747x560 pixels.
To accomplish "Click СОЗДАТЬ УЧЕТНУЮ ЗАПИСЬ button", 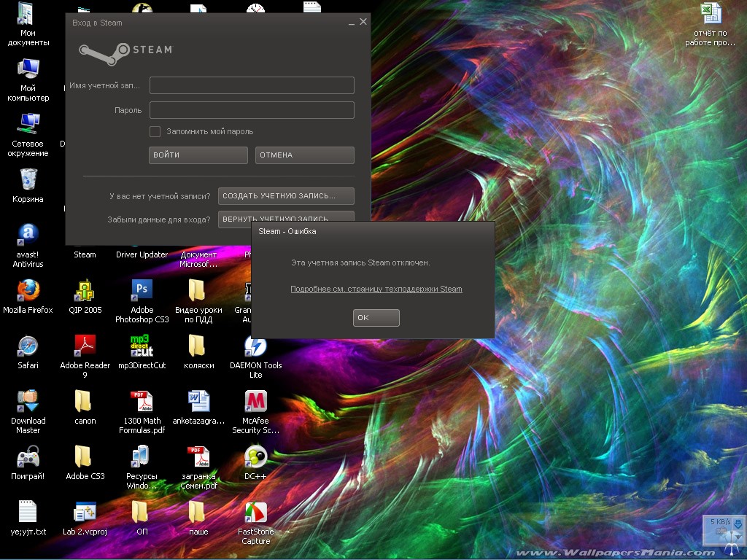I will 286,195.
